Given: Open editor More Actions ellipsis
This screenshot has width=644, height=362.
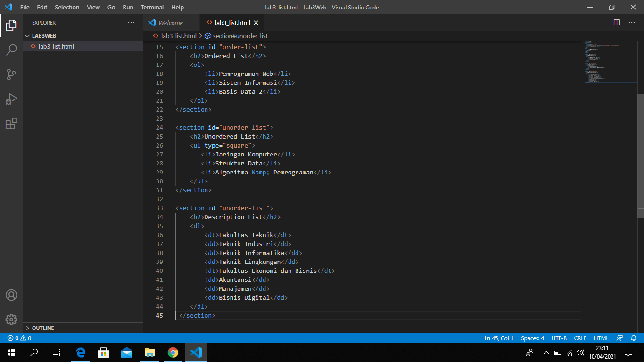Looking at the screenshot, I should (x=632, y=23).
